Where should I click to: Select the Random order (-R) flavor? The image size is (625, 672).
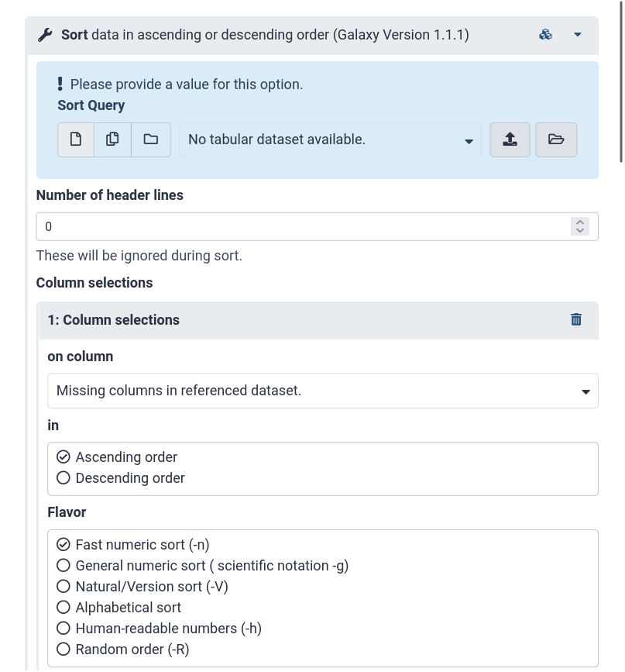pos(64,649)
